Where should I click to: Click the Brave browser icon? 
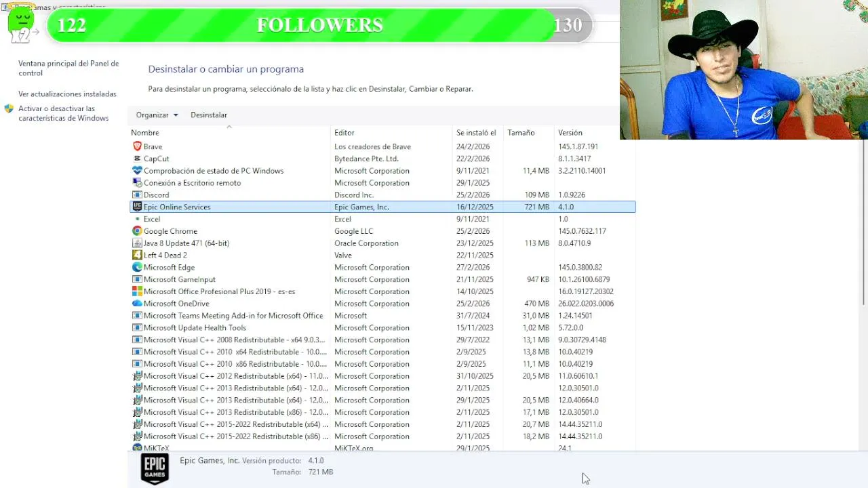coord(137,146)
